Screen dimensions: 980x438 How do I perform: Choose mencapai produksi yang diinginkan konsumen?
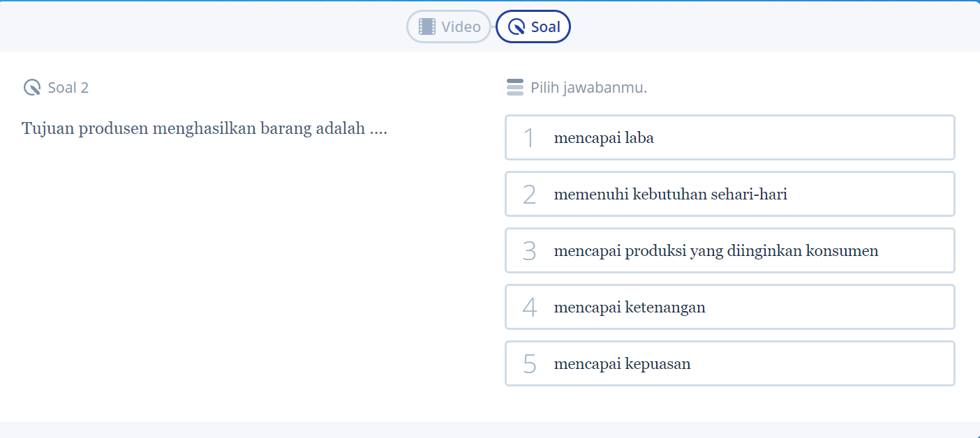click(729, 250)
